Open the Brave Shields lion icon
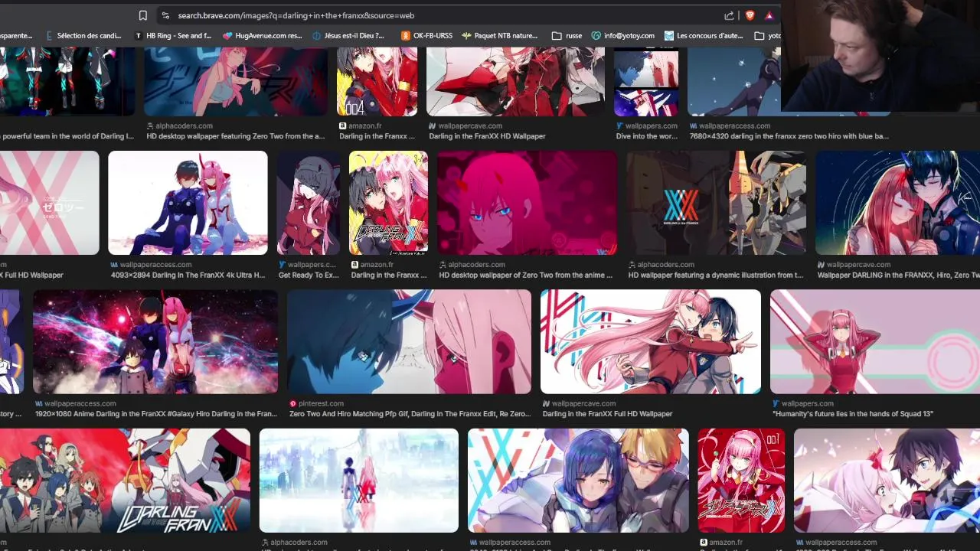Viewport: 980px width, 551px height. coord(750,15)
